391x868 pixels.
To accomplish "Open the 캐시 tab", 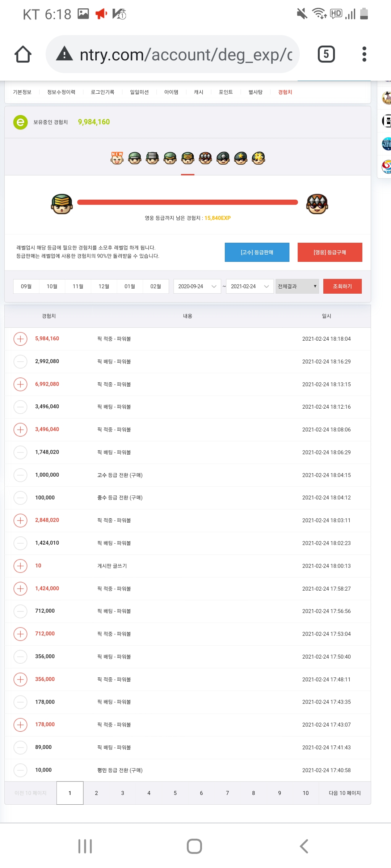I will (198, 92).
